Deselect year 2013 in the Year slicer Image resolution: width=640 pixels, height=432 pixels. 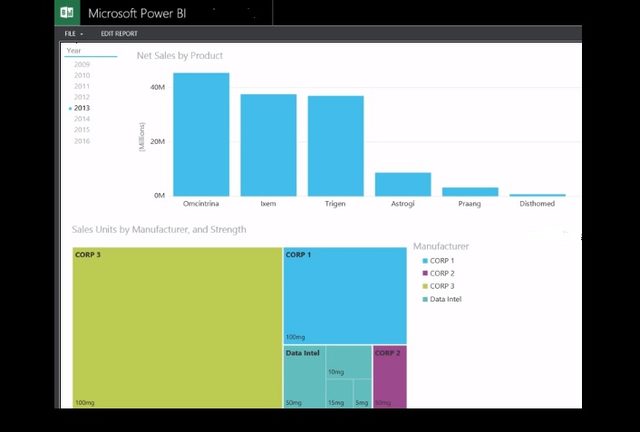click(82, 108)
